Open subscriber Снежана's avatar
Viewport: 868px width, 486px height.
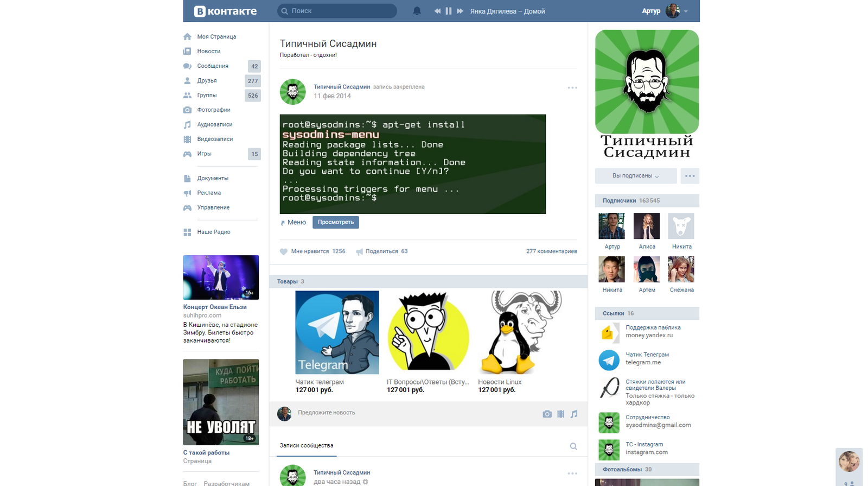pyautogui.click(x=681, y=269)
